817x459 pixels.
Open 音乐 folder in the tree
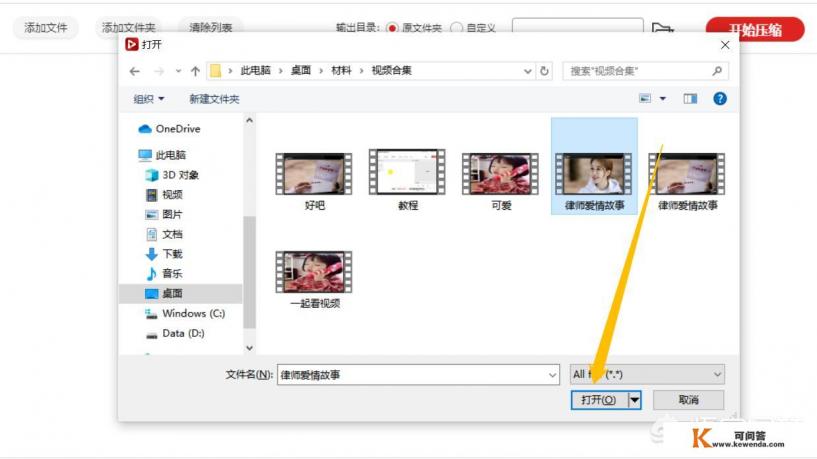(164, 274)
